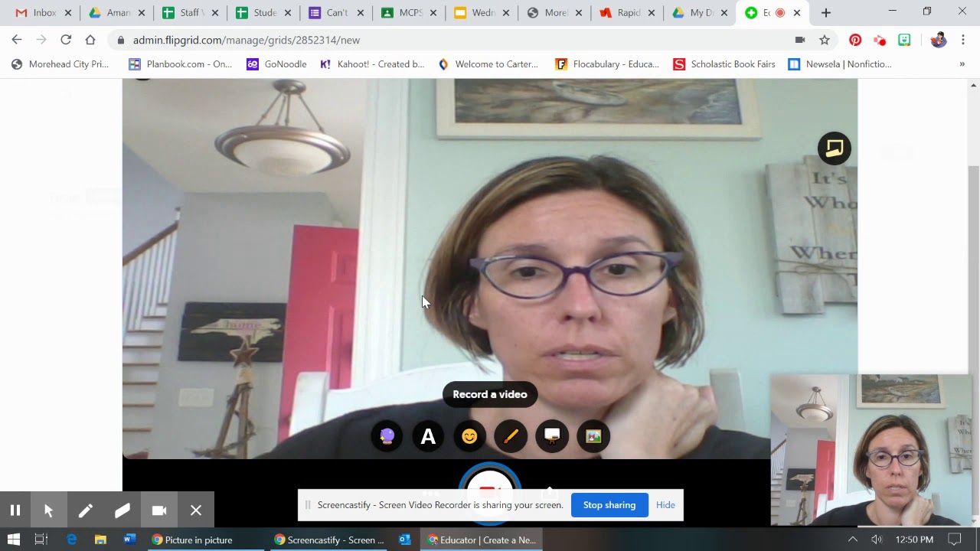The height and width of the screenshot is (551, 980).
Task: Open Bitmoji extension
Action: tap(904, 40)
